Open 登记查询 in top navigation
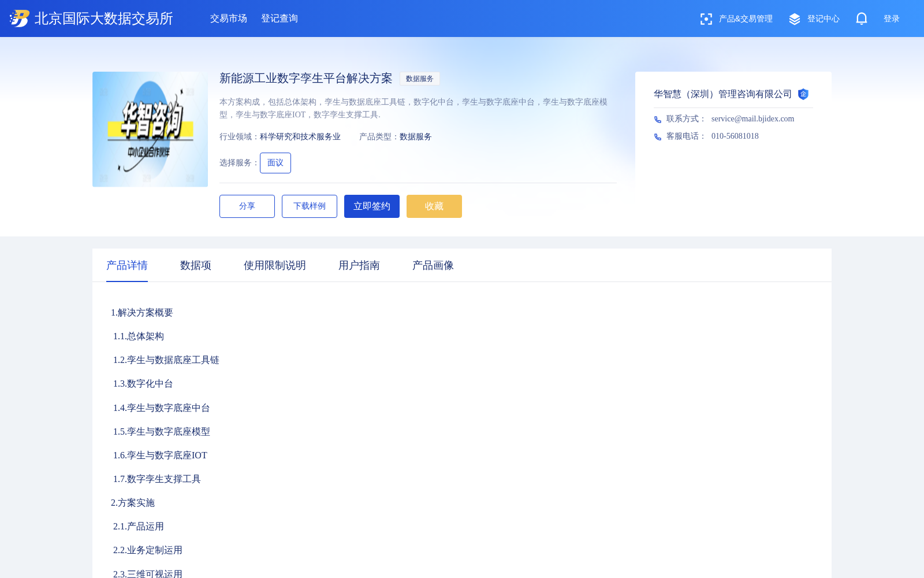Screen dimensions: 924x578 pos(280,18)
